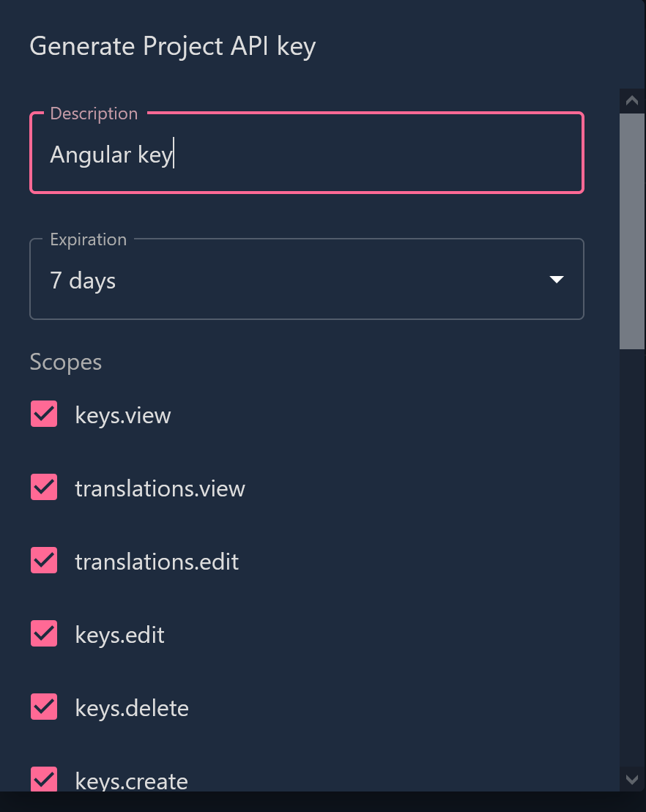The width and height of the screenshot is (646, 812).
Task: Click the dropdown chevron beside 7 days
Action: [x=557, y=279]
